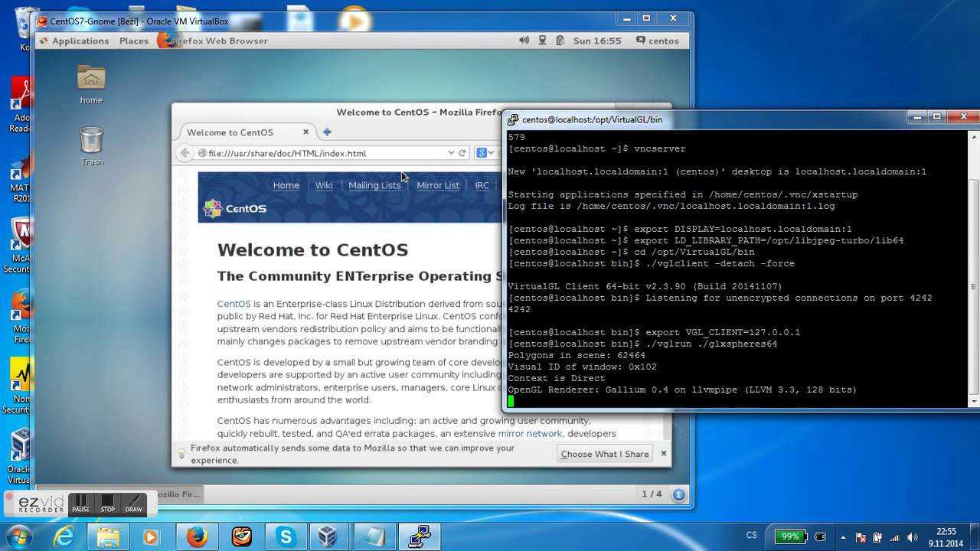Click the Choose What I Share button
This screenshot has height=551, width=980.
(x=604, y=454)
